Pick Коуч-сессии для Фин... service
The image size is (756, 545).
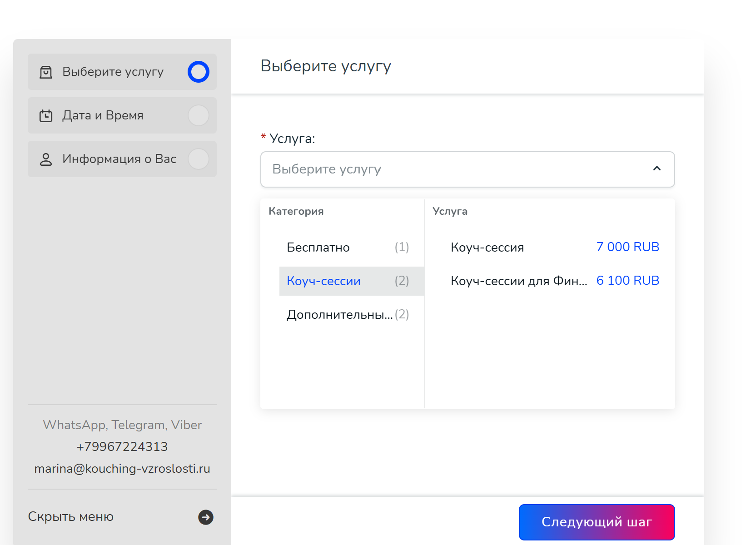point(519,281)
